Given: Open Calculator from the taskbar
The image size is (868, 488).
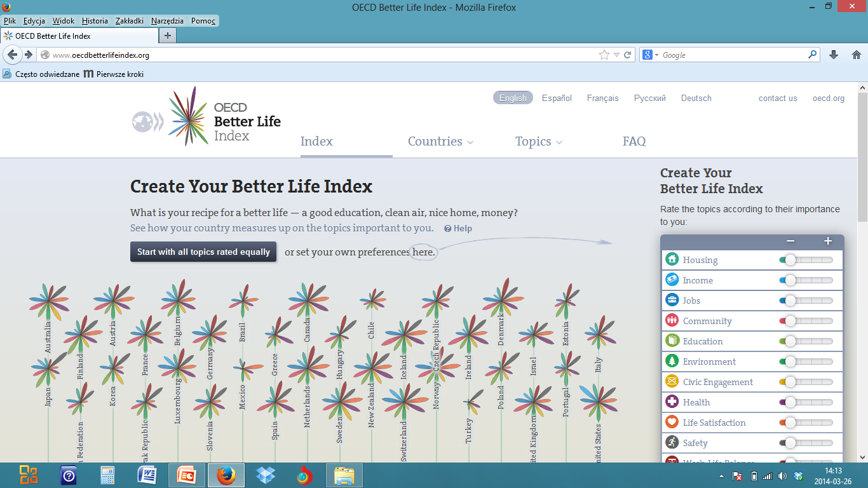Looking at the screenshot, I should click(107, 475).
